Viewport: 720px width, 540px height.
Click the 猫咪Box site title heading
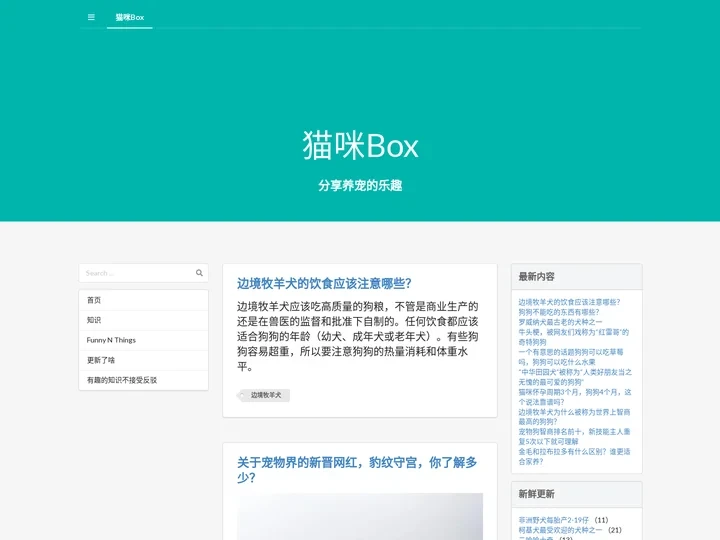tap(360, 146)
